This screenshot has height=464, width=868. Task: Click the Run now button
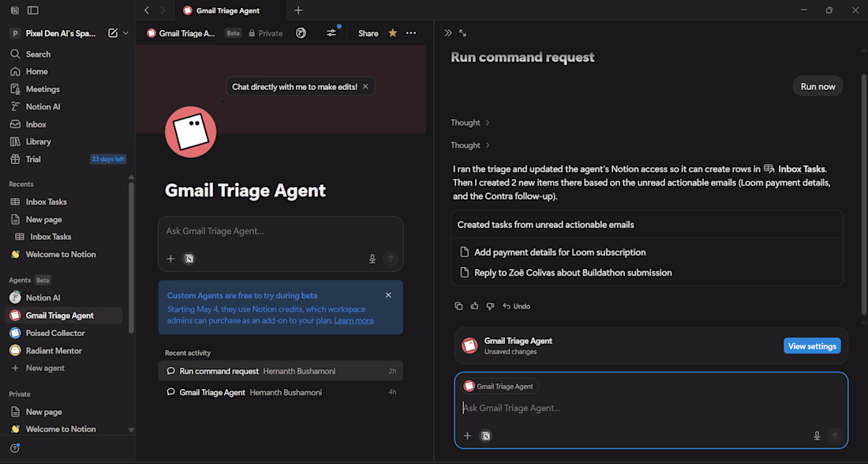tap(817, 86)
